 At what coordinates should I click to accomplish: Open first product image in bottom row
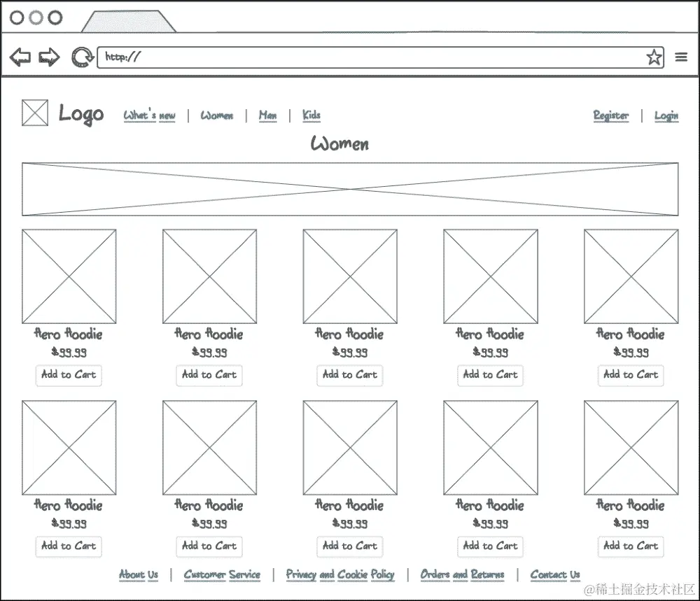click(69, 448)
